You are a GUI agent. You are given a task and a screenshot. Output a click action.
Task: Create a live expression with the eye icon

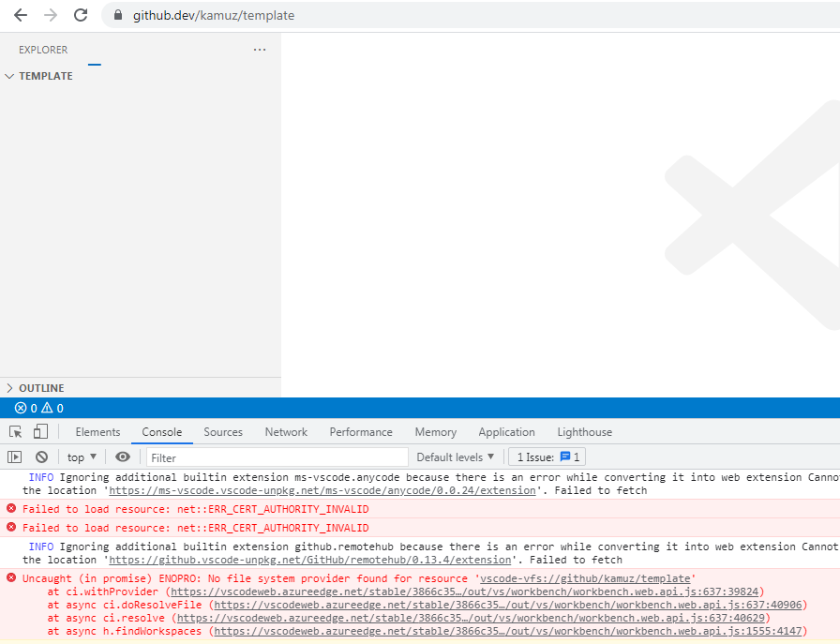(x=123, y=457)
